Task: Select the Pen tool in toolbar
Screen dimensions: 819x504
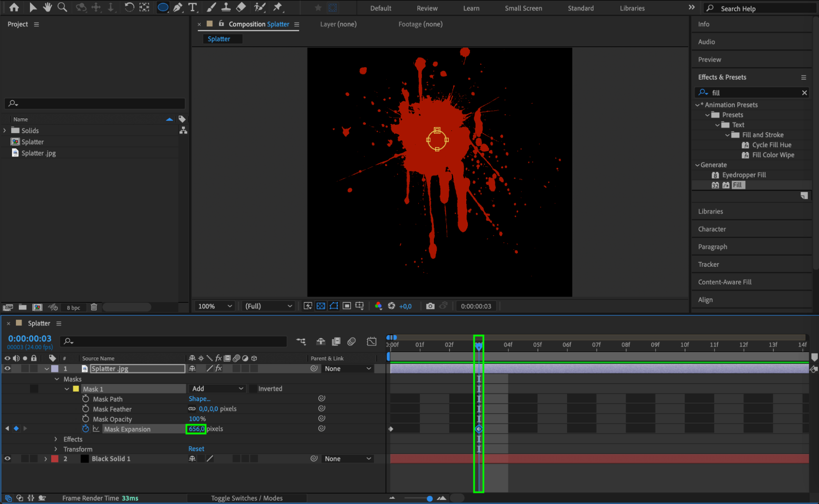Action: tap(177, 7)
